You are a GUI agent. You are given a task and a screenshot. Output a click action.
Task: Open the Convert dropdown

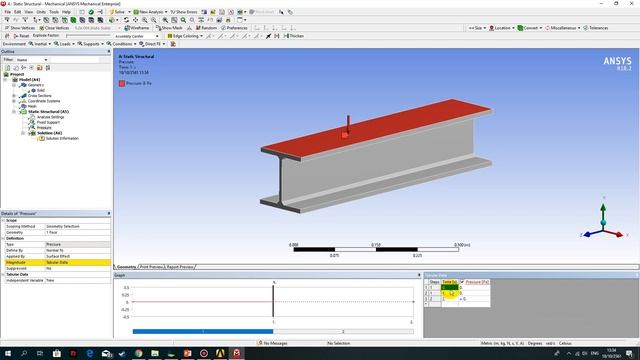point(529,28)
